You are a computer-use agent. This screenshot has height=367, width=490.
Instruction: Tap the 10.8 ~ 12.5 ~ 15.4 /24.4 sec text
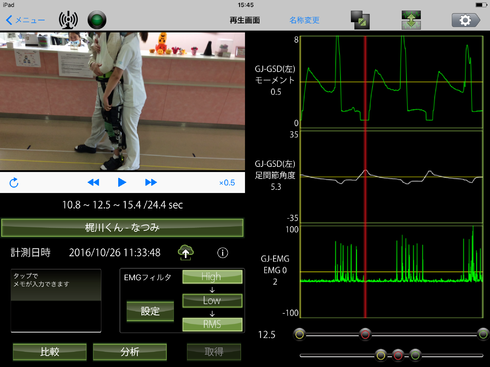click(x=123, y=205)
